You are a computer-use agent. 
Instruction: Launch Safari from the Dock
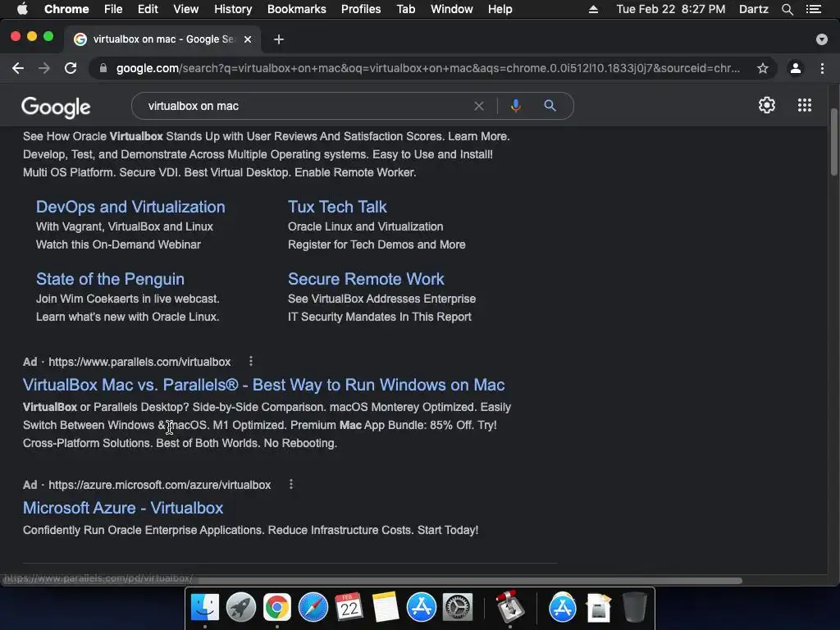pos(313,607)
